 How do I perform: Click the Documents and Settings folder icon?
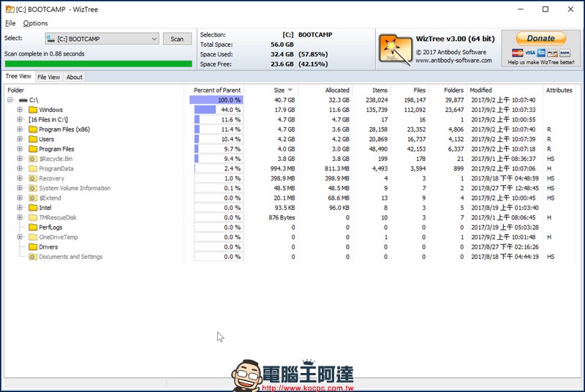(x=33, y=257)
